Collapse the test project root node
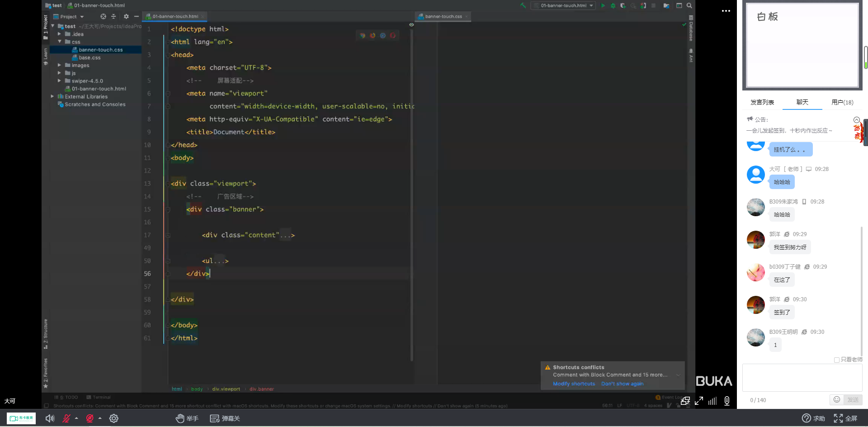This screenshot has height=427, width=868. (52, 26)
